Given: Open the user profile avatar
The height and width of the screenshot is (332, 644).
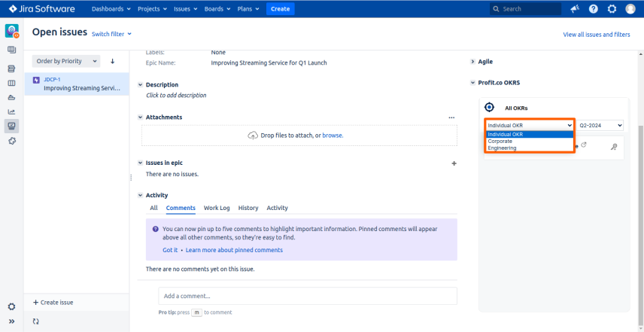Looking at the screenshot, I should 630,9.
